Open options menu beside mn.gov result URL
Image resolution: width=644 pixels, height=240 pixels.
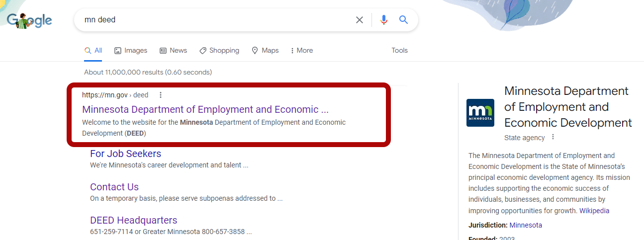pos(160,95)
